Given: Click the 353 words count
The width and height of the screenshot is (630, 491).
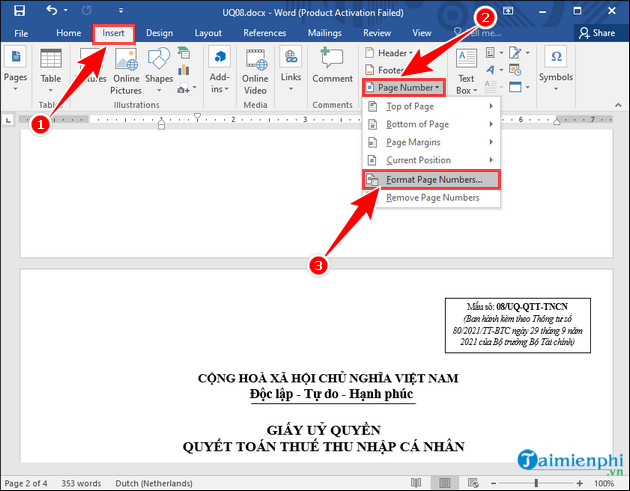Looking at the screenshot, I should (81, 483).
